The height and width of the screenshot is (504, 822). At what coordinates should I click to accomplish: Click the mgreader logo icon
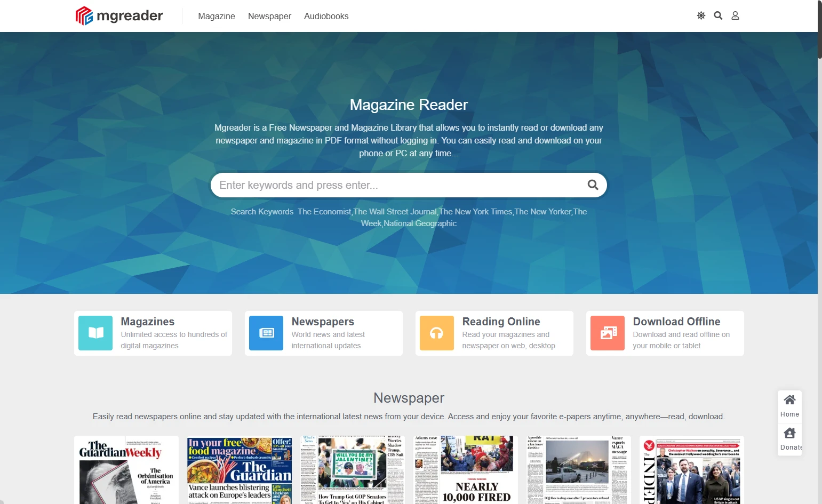(x=84, y=16)
